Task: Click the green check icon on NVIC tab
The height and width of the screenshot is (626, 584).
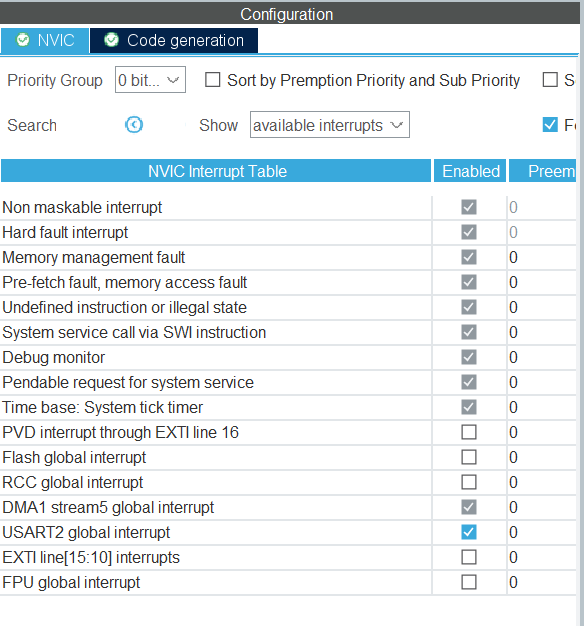Action: [x=23, y=40]
